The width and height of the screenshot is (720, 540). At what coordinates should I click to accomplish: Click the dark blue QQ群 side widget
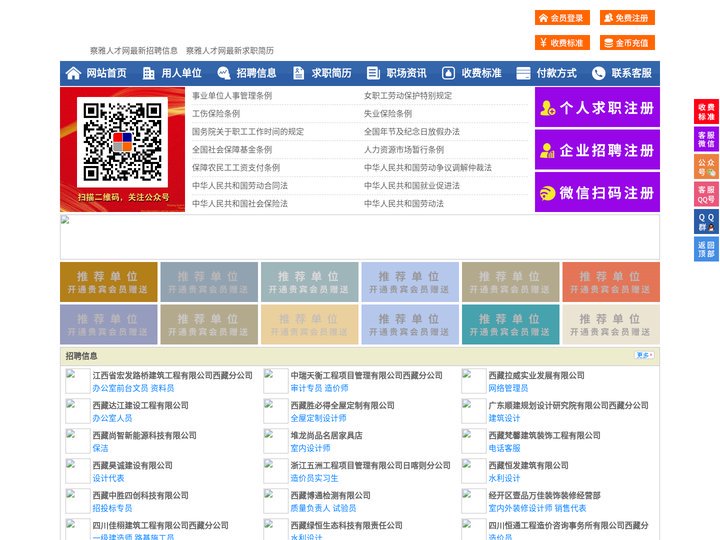tap(706, 222)
